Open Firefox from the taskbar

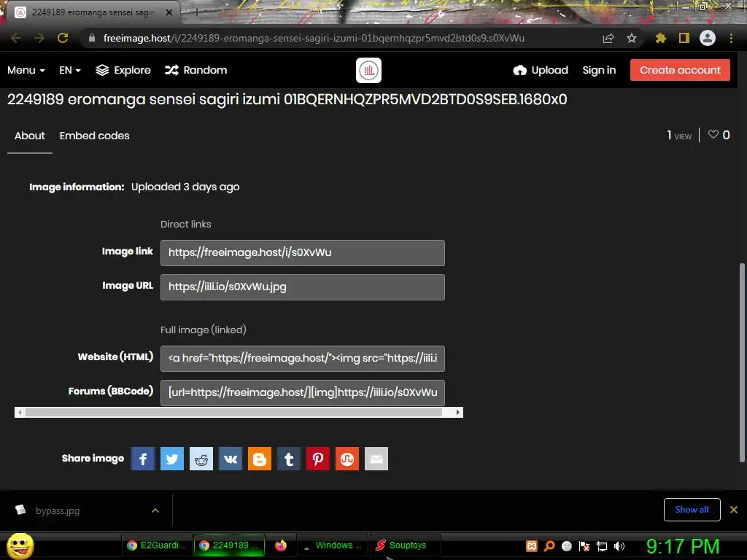point(281,545)
